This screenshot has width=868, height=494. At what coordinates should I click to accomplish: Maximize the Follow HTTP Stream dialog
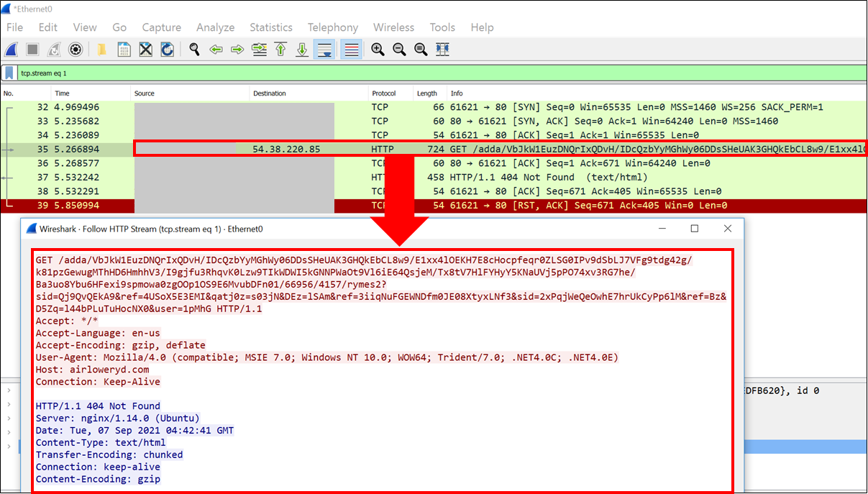click(x=694, y=229)
